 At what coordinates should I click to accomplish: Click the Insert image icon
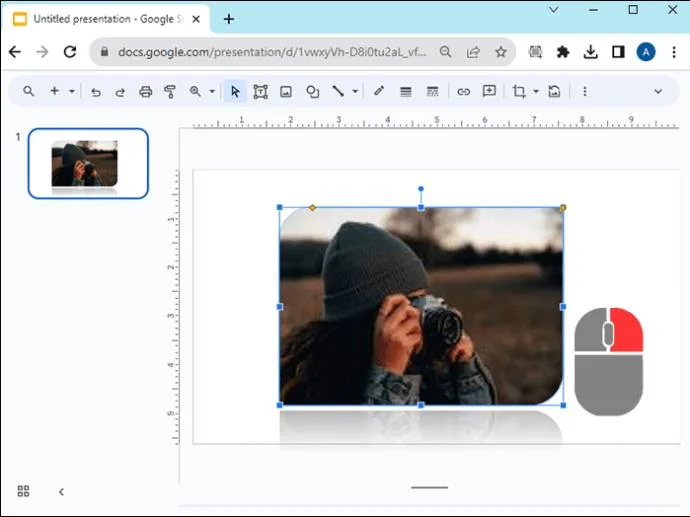[x=286, y=91]
